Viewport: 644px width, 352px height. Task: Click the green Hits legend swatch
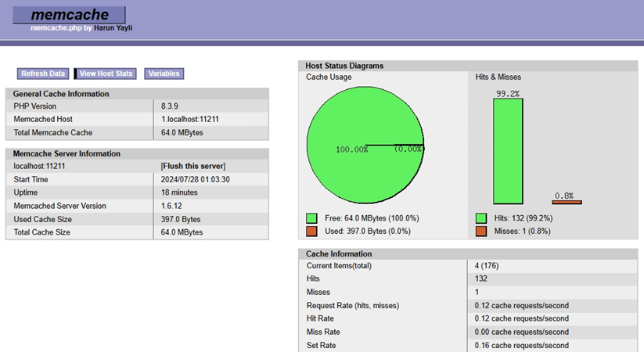[x=481, y=218]
